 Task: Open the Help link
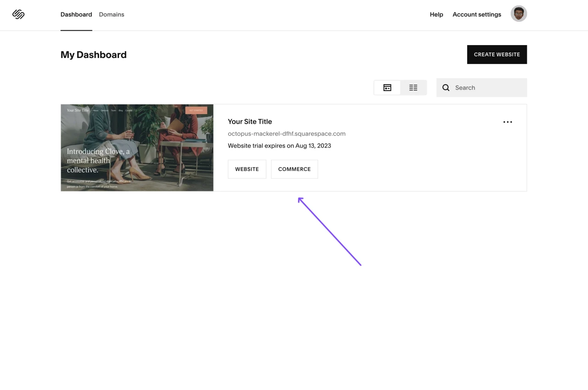pos(436,15)
